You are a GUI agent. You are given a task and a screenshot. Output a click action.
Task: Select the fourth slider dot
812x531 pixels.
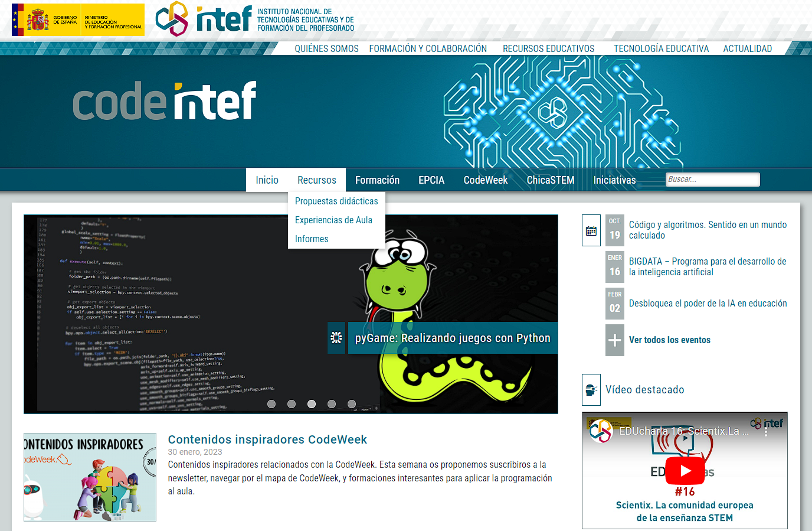332,404
